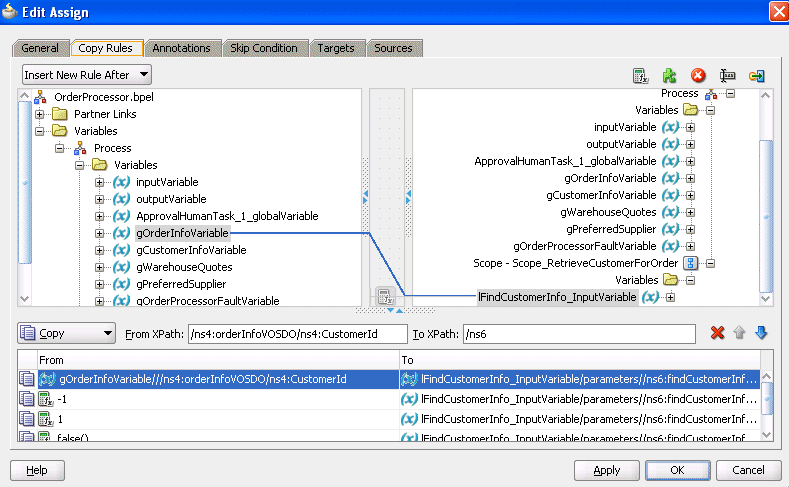Viewport: 789px width, 487px height.
Task: Open the Skip Condition tab
Action: (264, 48)
